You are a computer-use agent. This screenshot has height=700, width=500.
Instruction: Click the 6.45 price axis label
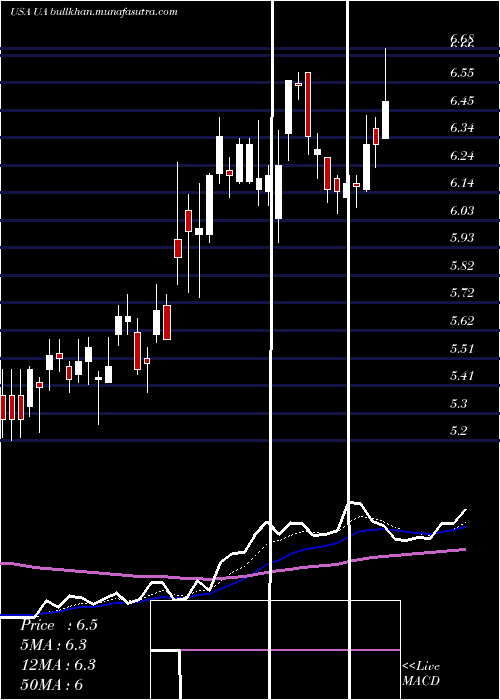[462, 100]
